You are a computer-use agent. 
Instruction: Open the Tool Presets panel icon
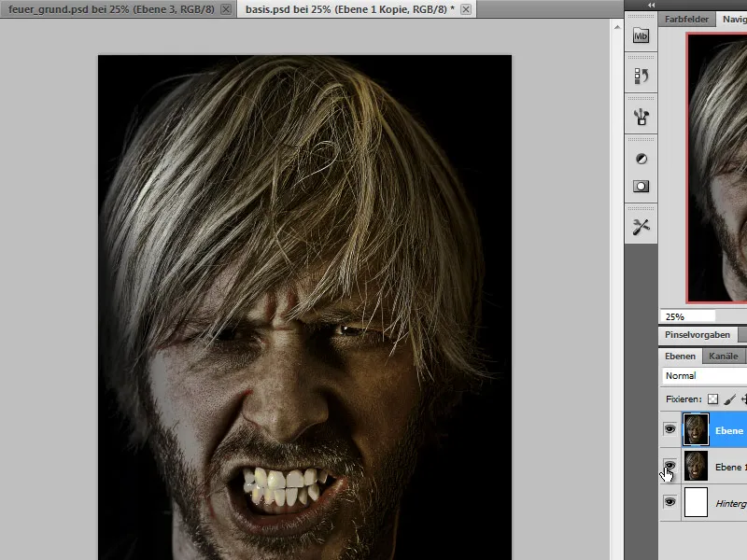point(641,115)
